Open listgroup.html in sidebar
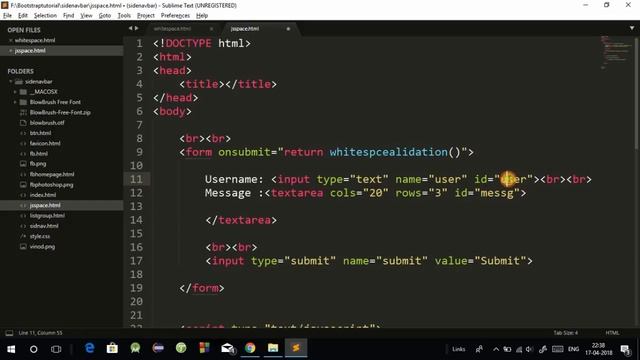The height and width of the screenshot is (360, 640). 47,216
